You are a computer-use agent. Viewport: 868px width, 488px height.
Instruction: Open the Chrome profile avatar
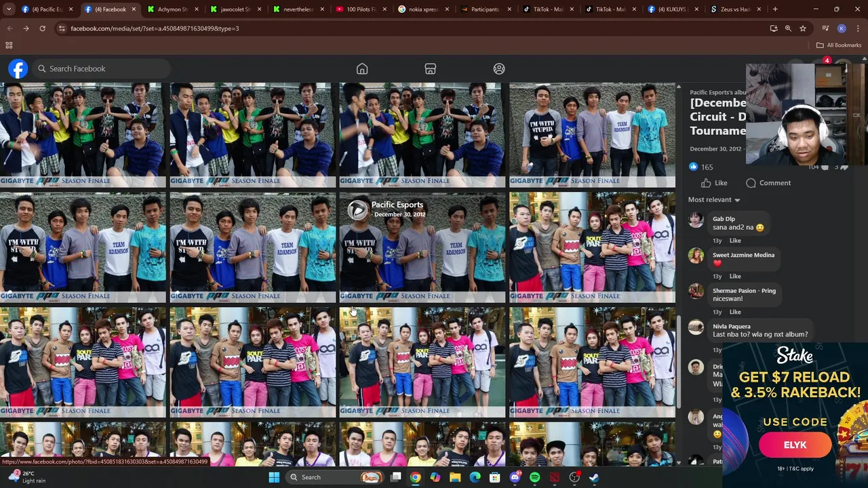[x=842, y=28]
